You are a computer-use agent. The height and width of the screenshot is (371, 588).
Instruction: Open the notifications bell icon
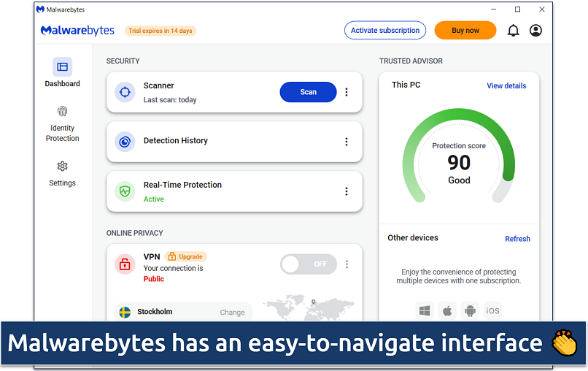[513, 31]
